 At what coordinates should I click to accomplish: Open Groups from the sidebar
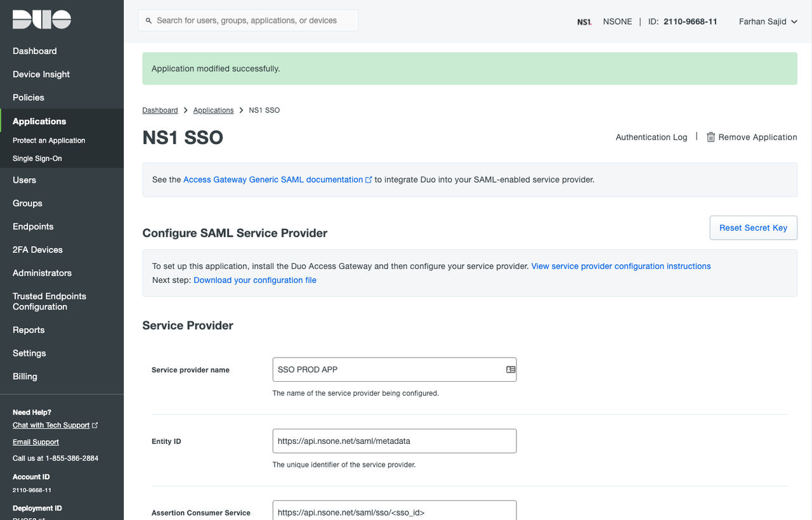point(27,204)
